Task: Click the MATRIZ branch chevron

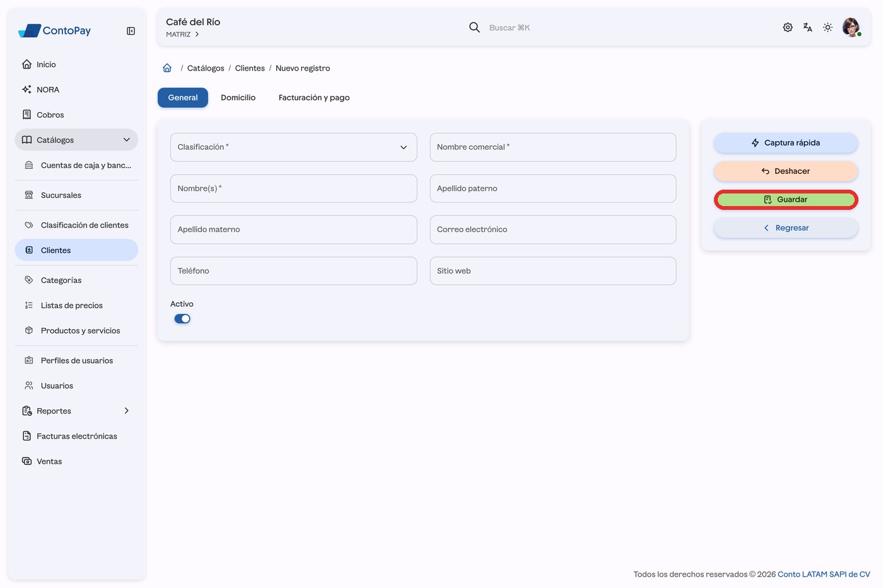Action: (197, 35)
